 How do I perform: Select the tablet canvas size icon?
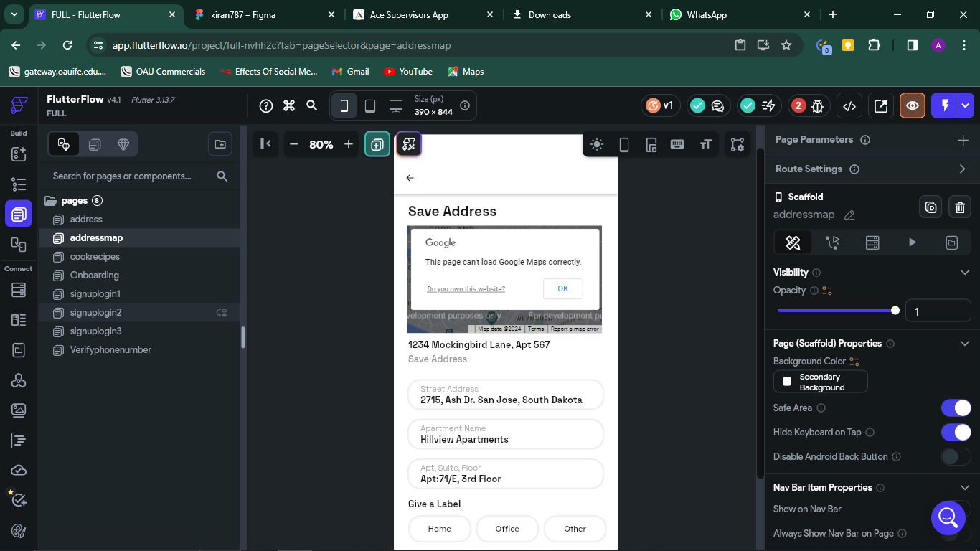pos(370,106)
